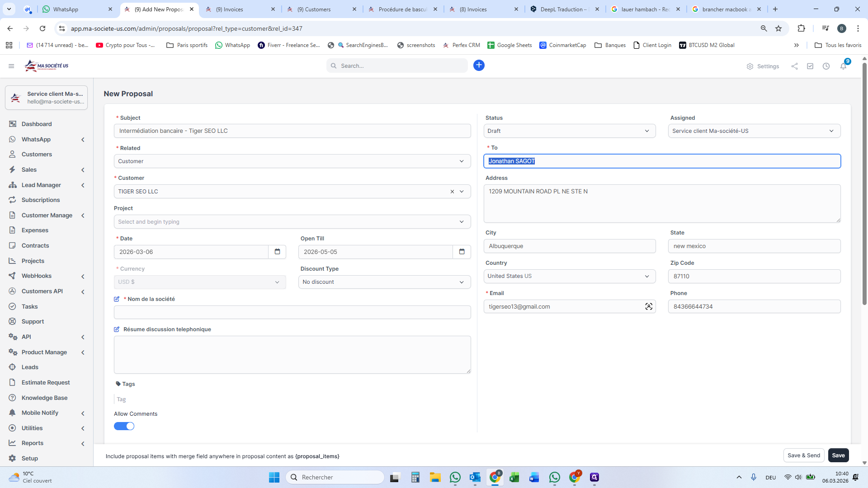Click the Résume discussion telephonique text area
Image resolution: width=868 pixels, height=488 pixels.
point(292,355)
